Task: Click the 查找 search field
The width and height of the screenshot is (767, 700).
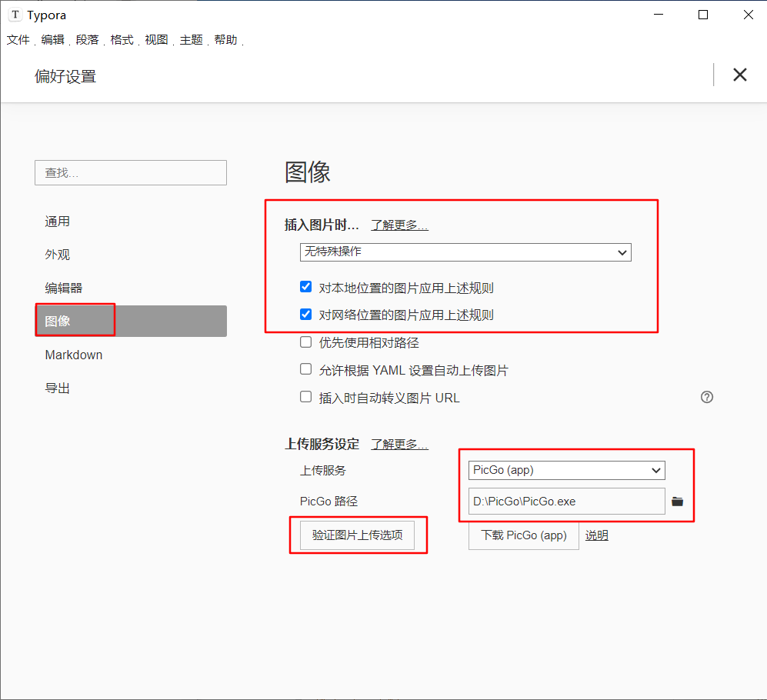Action: [131, 172]
